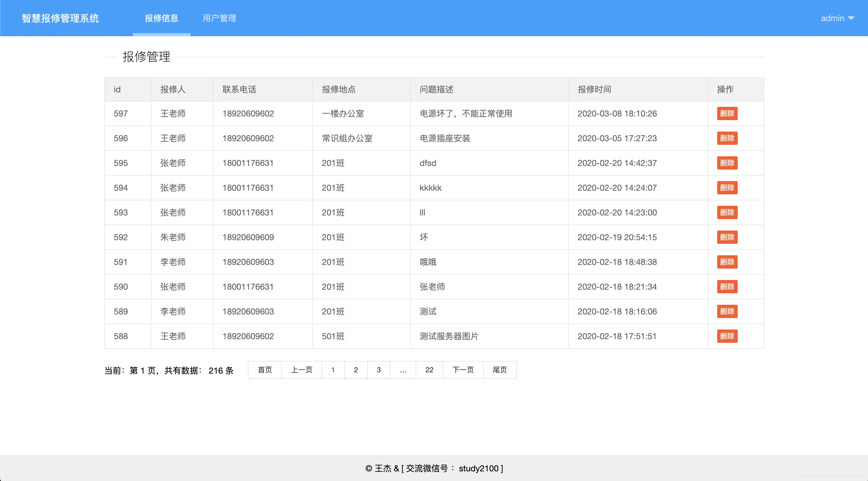Delete record 592 from 朱老师

(x=727, y=237)
